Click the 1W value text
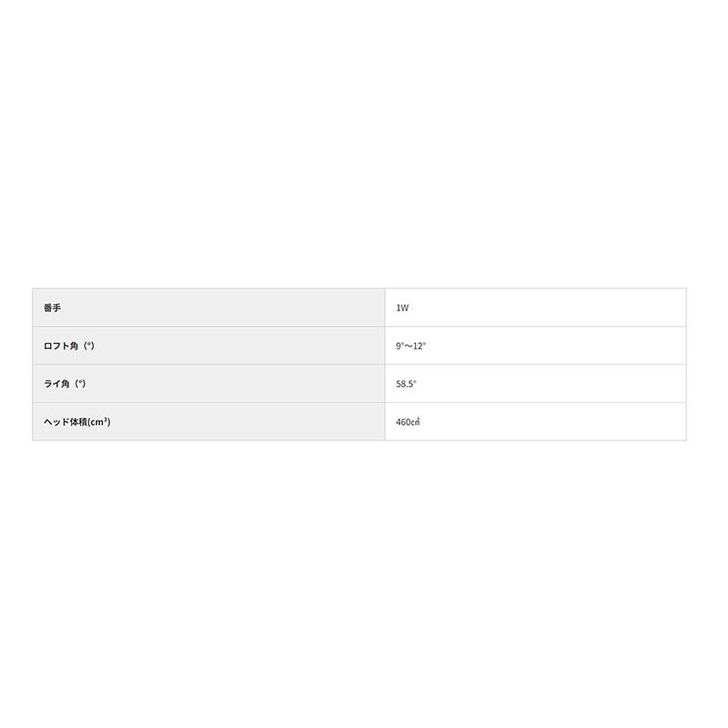This screenshot has width=728, height=728. tap(402, 308)
